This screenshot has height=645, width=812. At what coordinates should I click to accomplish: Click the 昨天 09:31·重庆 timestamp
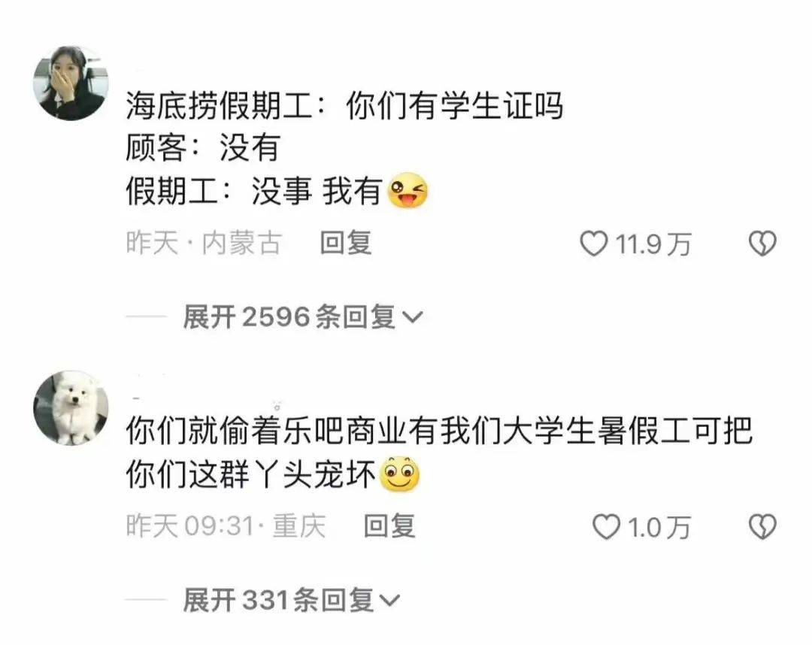coord(226,526)
